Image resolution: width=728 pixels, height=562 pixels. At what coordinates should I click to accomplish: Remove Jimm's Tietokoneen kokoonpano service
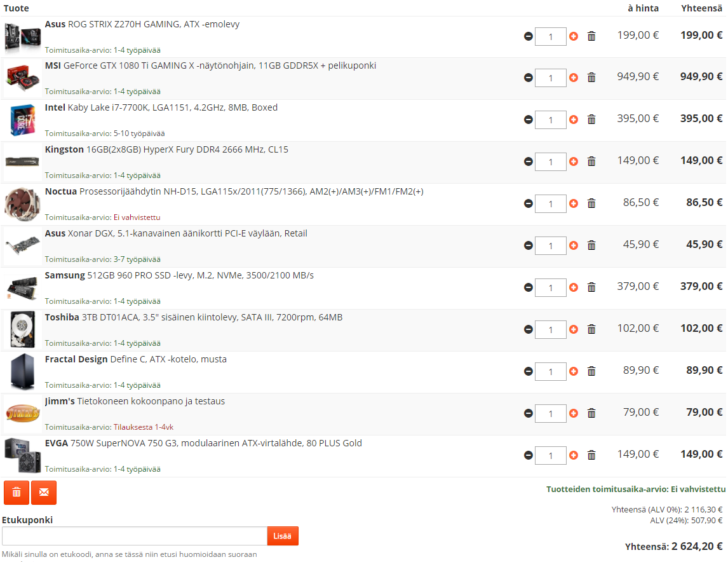(x=591, y=413)
